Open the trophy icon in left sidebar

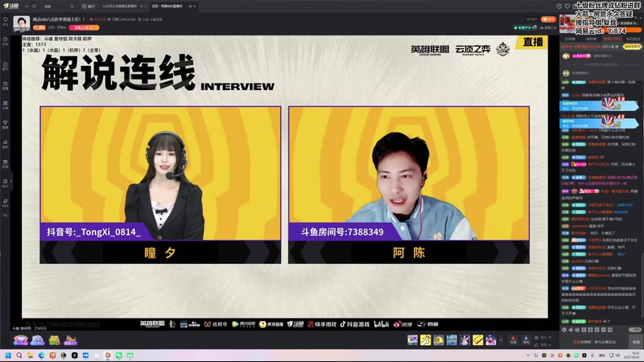coord(6,123)
